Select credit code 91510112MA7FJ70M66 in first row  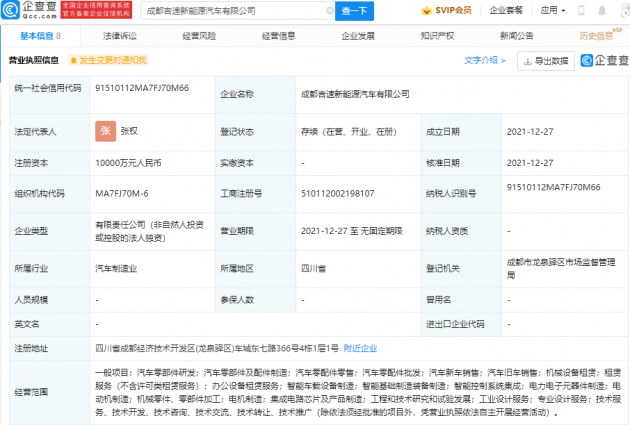[142, 88]
